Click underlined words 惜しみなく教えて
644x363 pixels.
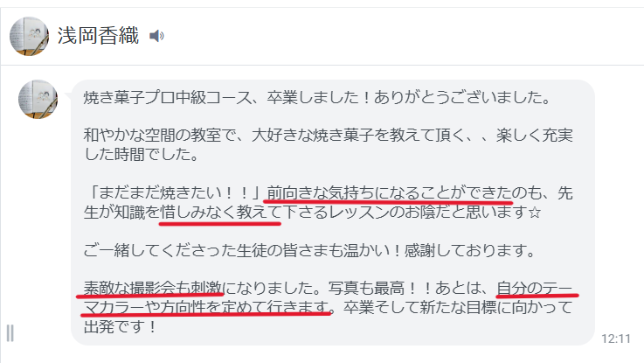pyautogui.click(x=220, y=213)
